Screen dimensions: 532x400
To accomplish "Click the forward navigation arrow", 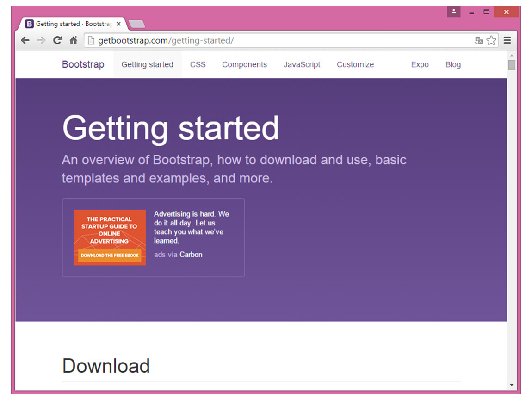I will pos(41,41).
